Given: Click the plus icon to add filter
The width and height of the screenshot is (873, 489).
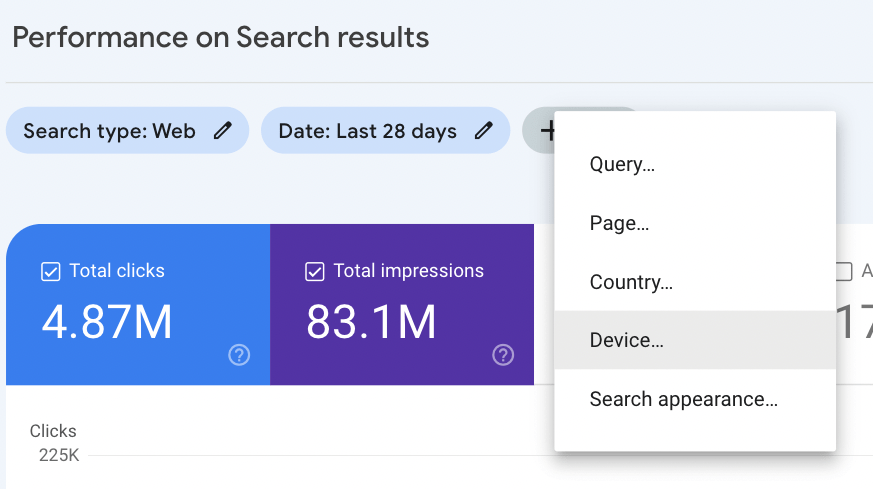Looking at the screenshot, I should 547,130.
